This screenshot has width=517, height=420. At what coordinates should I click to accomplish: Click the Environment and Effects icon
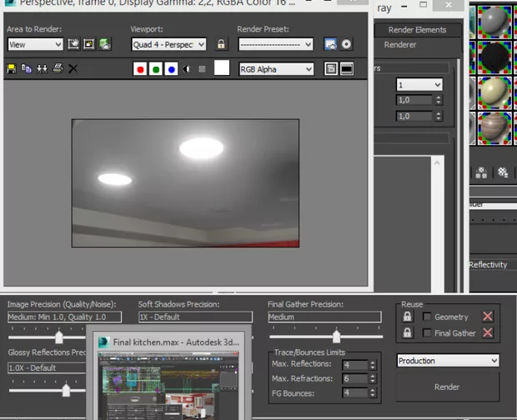[x=346, y=44]
